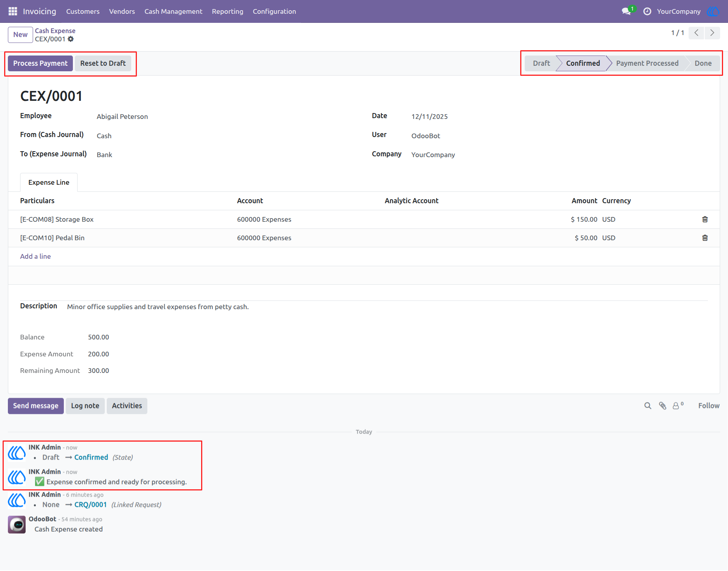The image size is (728, 571).
Task: Select the Expense Line tab
Action: pos(49,182)
